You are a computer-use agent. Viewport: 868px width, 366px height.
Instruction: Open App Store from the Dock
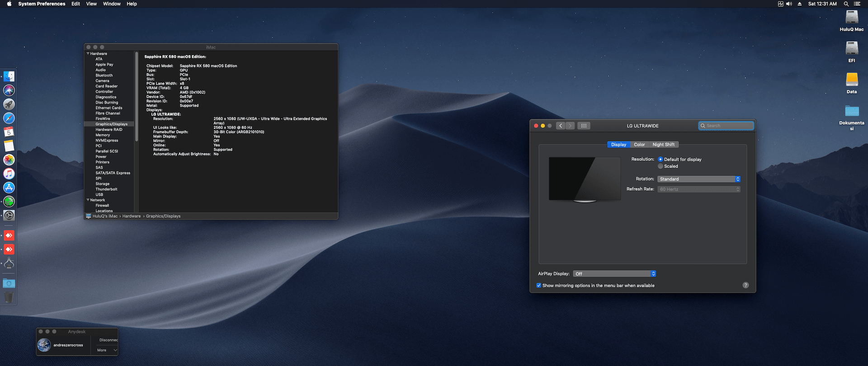coord(9,188)
